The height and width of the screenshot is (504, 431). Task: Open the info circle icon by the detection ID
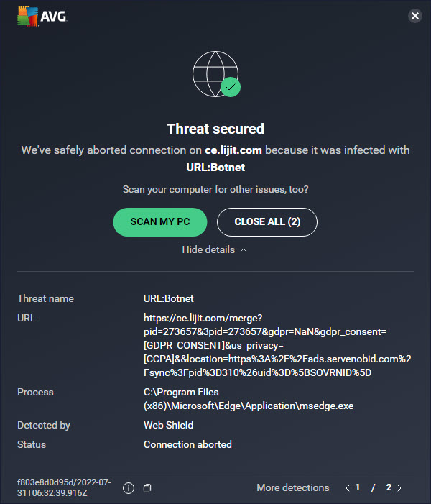[129, 488]
